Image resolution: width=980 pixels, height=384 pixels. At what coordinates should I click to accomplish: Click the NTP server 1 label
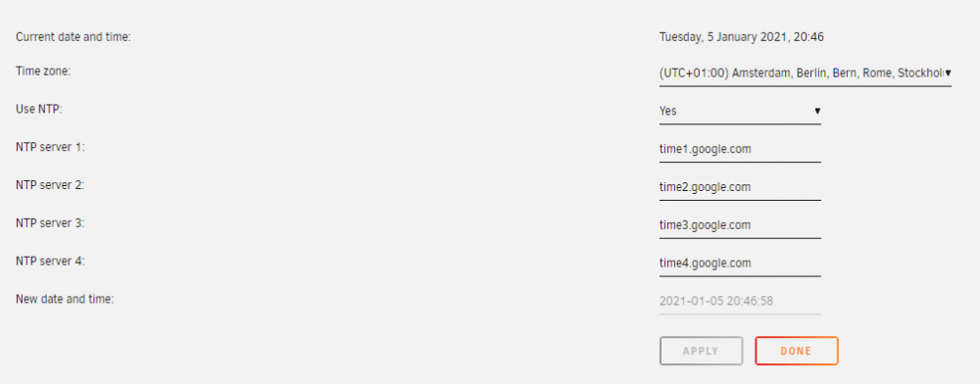[50, 147]
